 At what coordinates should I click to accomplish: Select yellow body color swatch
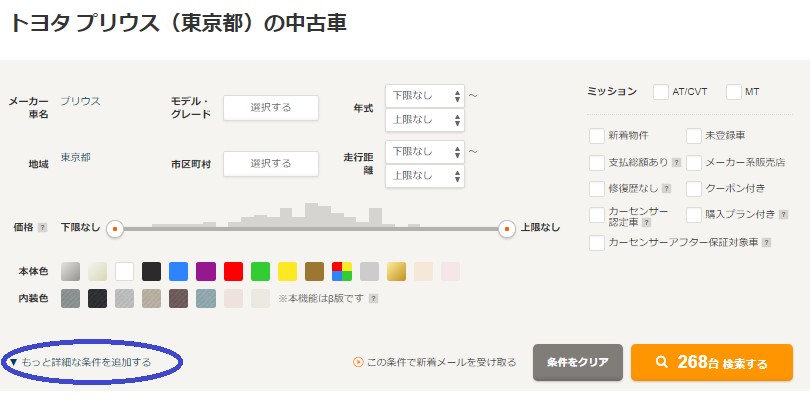[x=288, y=271]
